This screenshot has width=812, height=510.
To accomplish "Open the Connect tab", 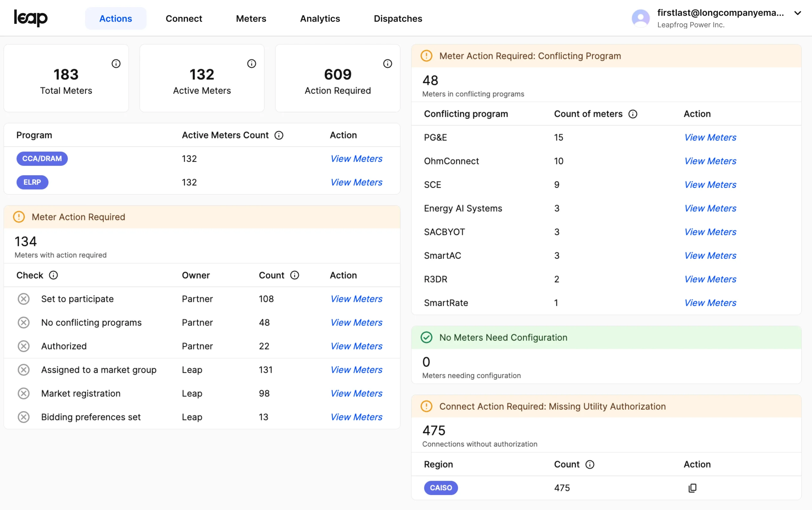I will click(184, 18).
